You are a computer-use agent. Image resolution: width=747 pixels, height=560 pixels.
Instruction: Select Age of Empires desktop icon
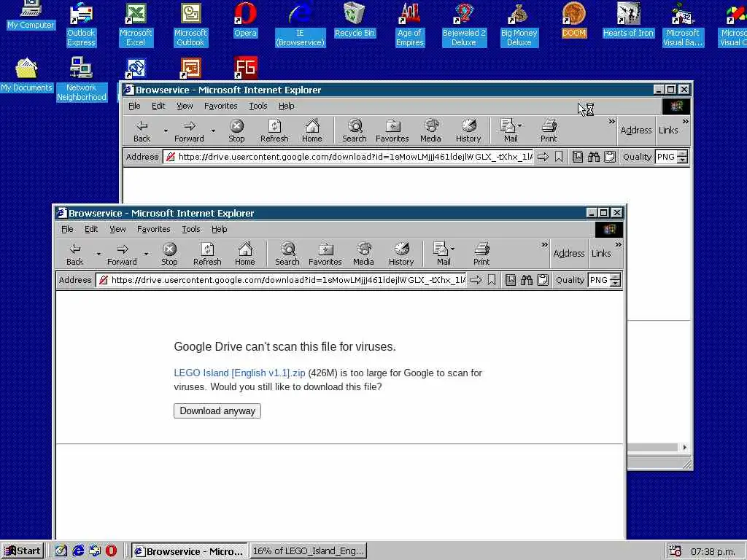[410, 24]
